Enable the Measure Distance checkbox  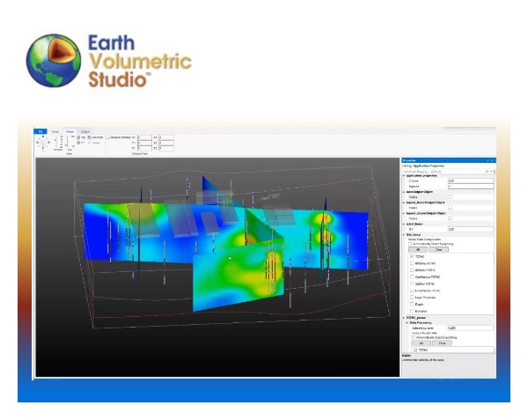108,137
